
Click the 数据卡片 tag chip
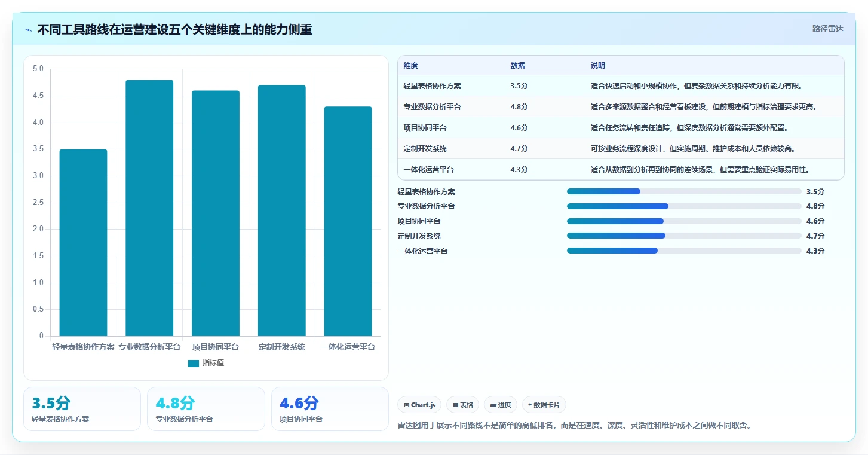[x=544, y=405]
